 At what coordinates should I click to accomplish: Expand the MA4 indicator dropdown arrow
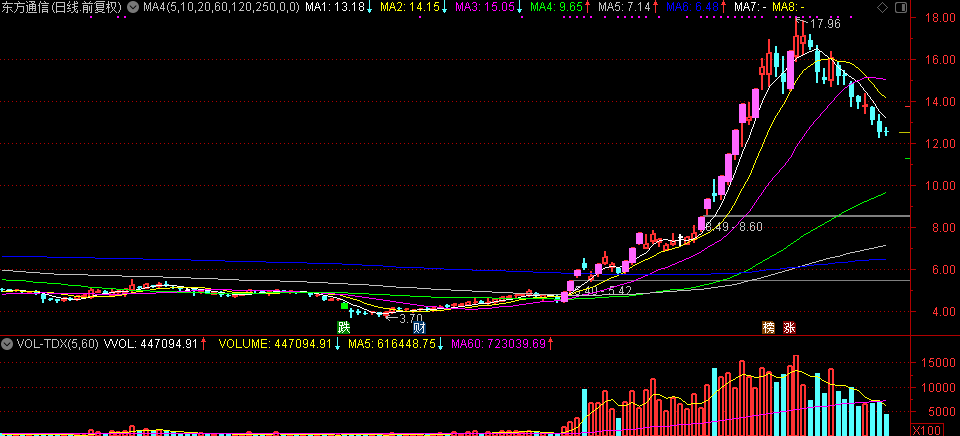(133, 7)
